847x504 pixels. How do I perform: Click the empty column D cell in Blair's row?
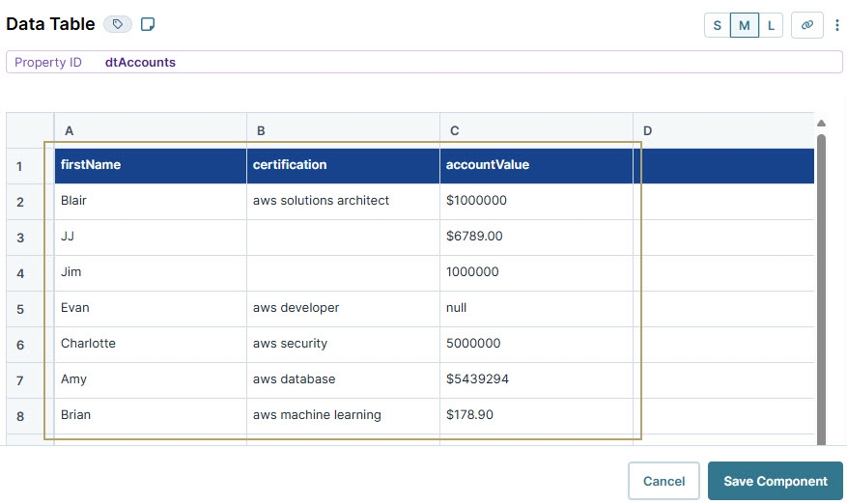point(723,202)
